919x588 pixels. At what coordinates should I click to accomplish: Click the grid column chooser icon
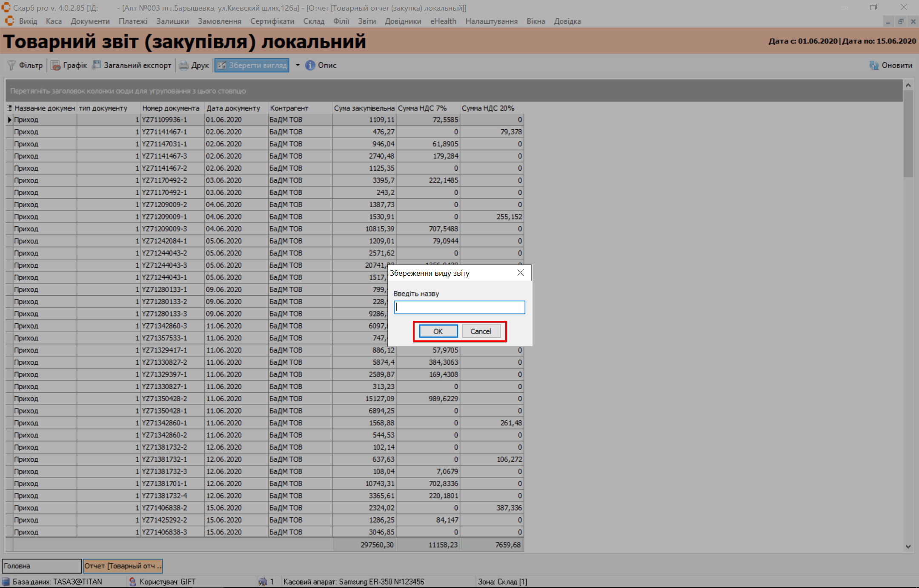coord(9,108)
